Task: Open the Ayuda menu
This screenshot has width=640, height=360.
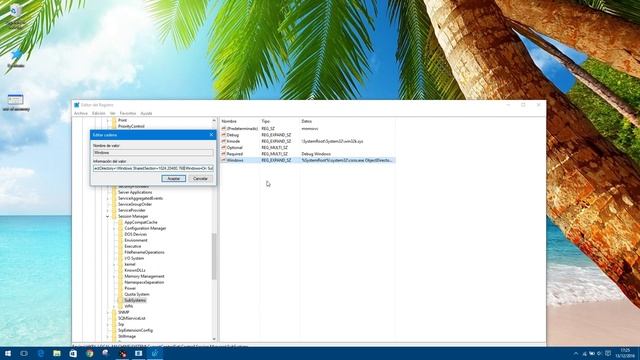Action: point(146,113)
